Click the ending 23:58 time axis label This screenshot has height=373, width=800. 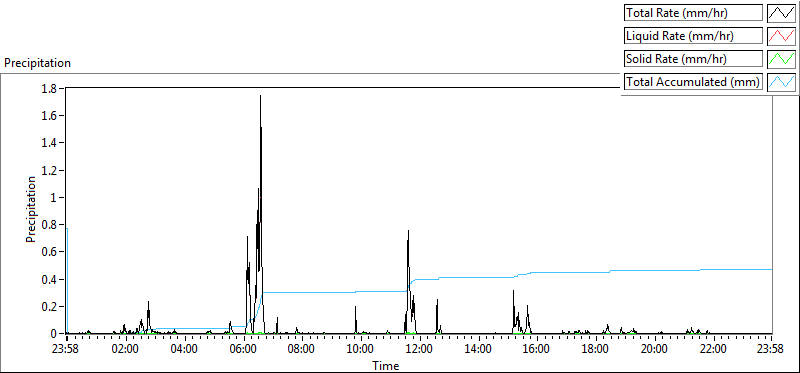pos(771,350)
